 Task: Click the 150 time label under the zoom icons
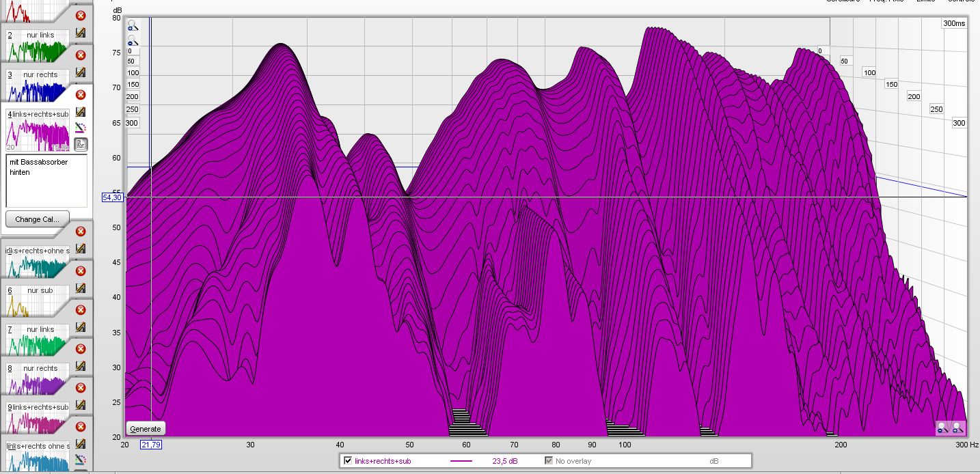(x=133, y=85)
